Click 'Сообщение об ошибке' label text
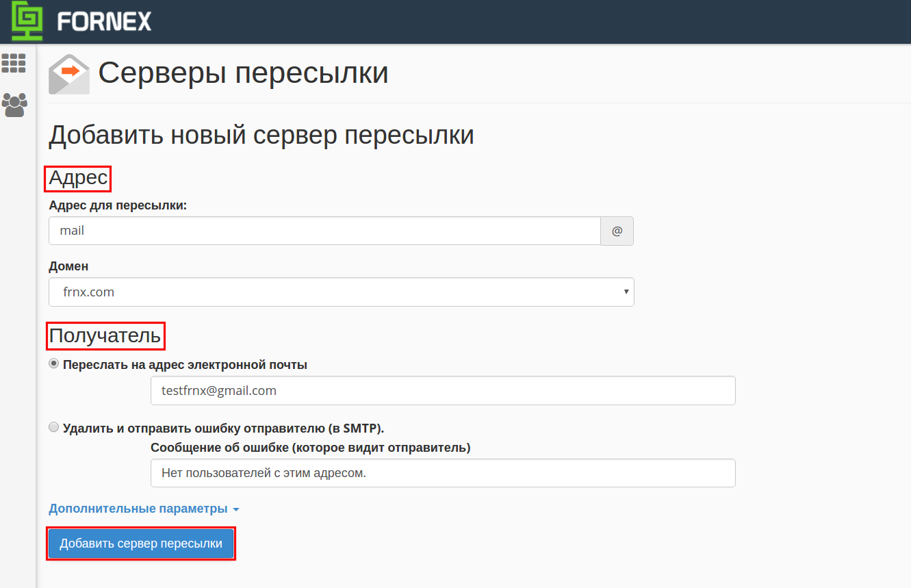This screenshot has width=911, height=588. point(311,448)
